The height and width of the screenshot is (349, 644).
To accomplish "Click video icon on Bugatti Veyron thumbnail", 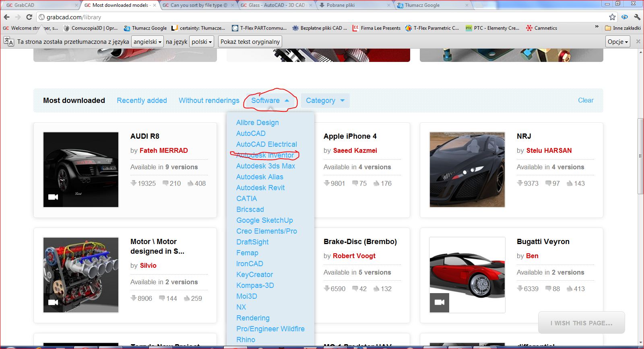I will (x=440, y=302).
